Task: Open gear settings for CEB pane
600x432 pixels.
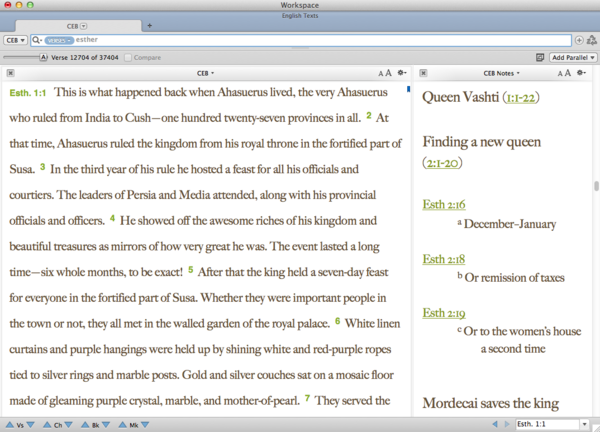Action: tap(402, 72)
